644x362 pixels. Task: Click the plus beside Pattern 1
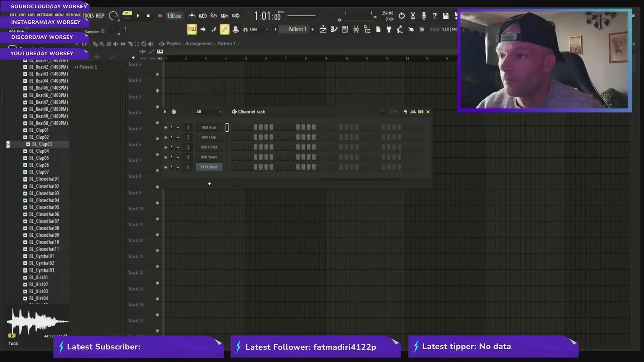point(313,29)
